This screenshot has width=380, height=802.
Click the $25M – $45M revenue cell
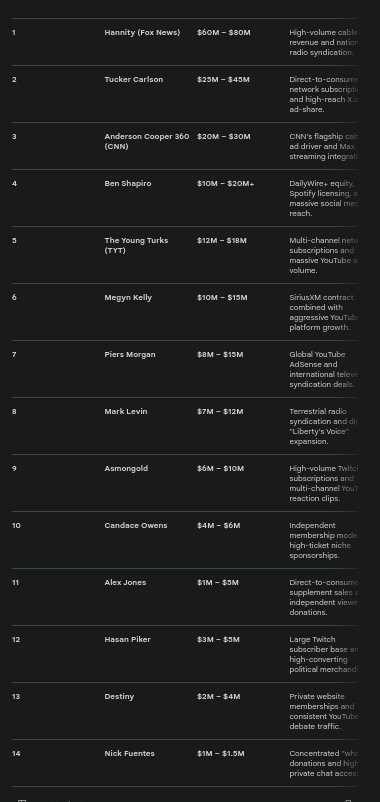pos(223,79)
